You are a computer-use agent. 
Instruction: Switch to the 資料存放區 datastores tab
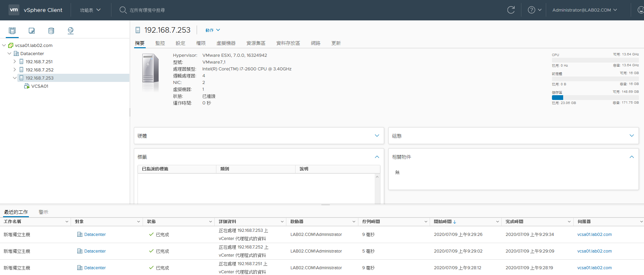[x=288, y=43]
